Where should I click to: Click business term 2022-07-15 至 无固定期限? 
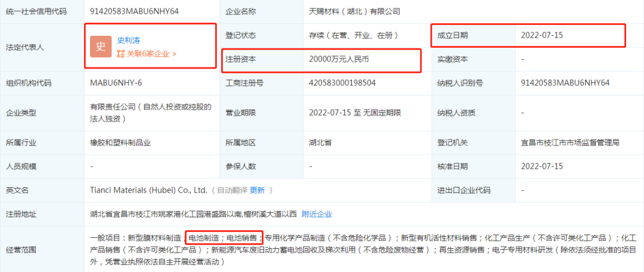click(355, 112)
